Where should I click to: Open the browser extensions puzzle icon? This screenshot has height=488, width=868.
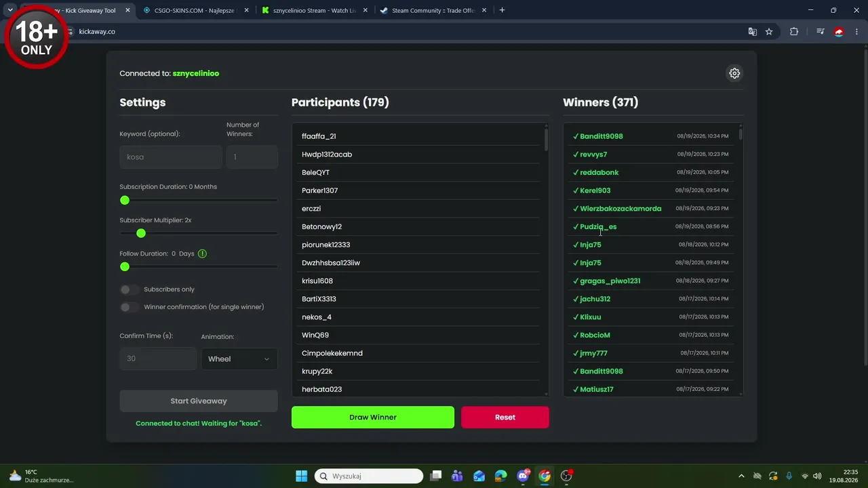(x=794, y=31)
